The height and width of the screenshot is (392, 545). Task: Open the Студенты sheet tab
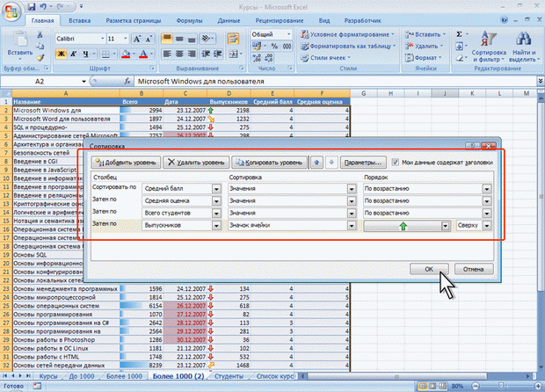[229, 376]
